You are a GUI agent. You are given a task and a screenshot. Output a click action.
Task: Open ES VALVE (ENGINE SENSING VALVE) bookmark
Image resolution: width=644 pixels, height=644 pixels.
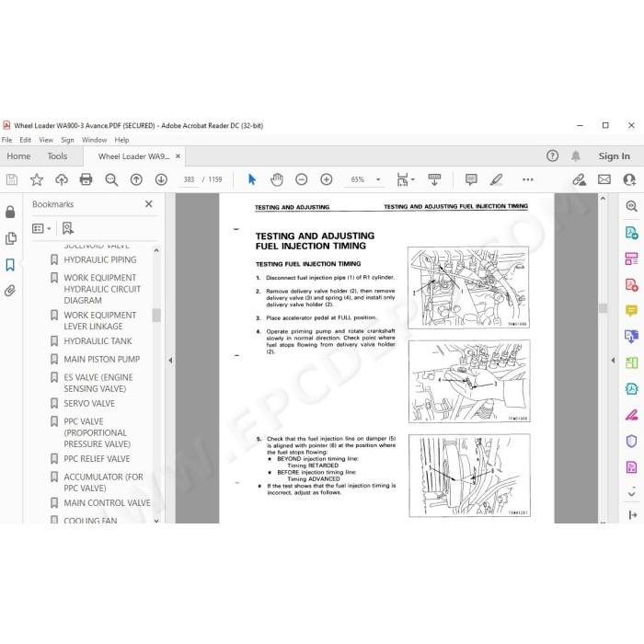click(x=98, y=384)
